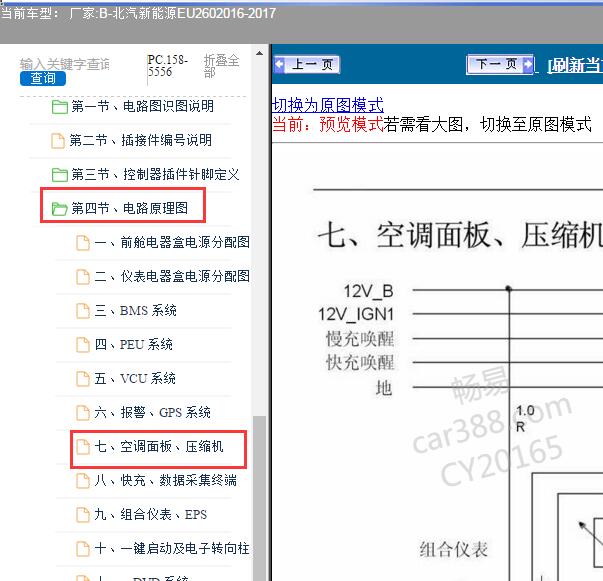Image resolution: width=603 pixels, height=581 pixels.
Task: Open 十、一键启动及电子转向柱 entry
Action: coord(172,548)
